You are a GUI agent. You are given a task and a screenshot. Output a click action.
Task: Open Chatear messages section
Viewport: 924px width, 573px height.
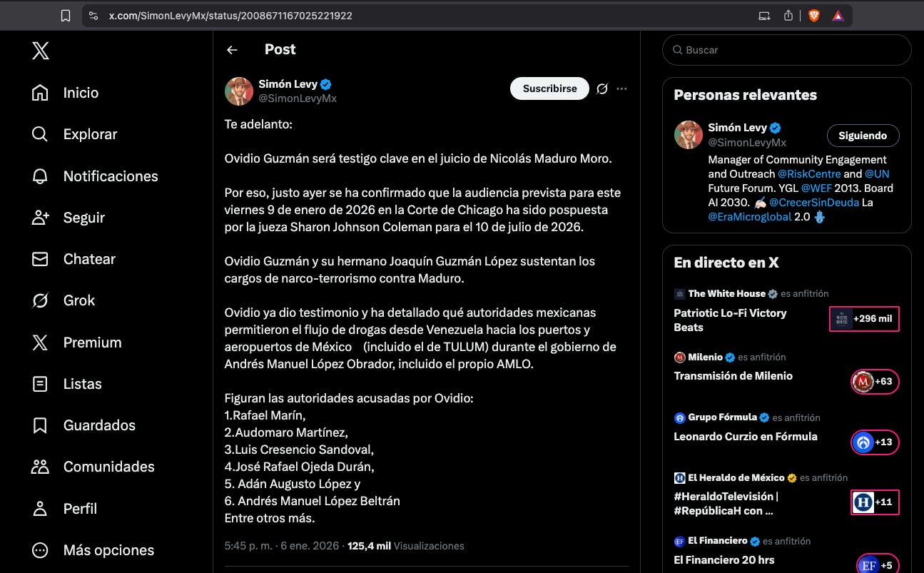click(73, 259)
